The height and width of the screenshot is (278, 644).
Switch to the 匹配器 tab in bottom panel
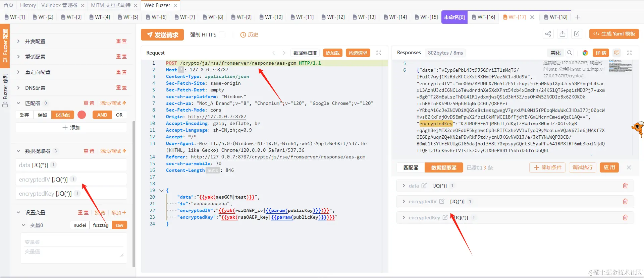coord(411,167)
